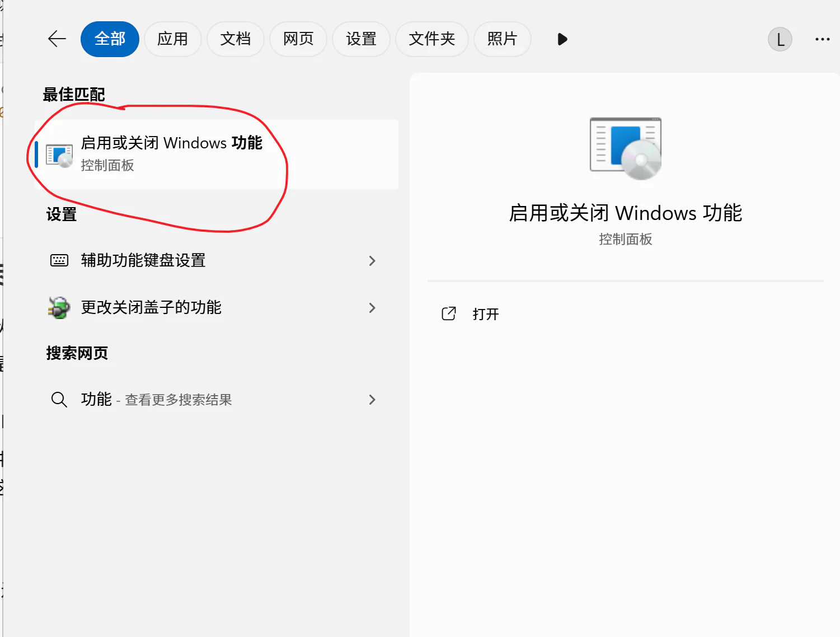Expand the 更改关闭盖子的功能 chevron
The width and height of the screenshot is (840, 637).
[372, 307]
